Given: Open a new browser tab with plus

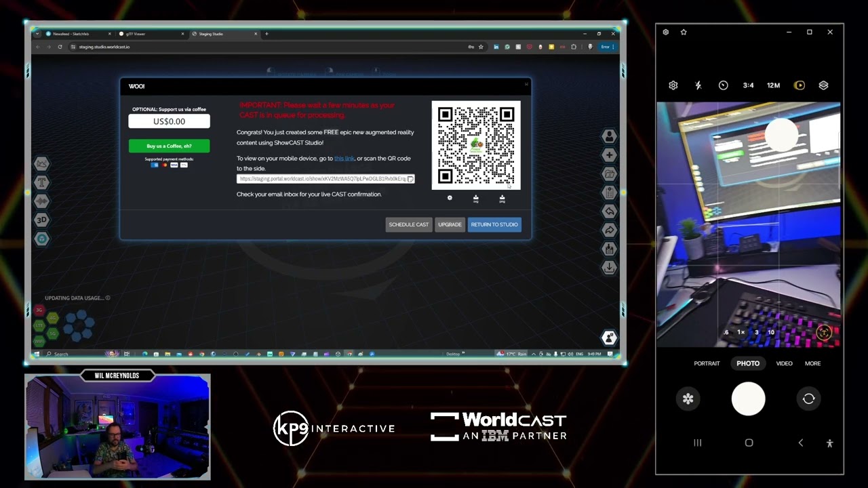Looking at the screenshot, I should [x=267, y=34].
